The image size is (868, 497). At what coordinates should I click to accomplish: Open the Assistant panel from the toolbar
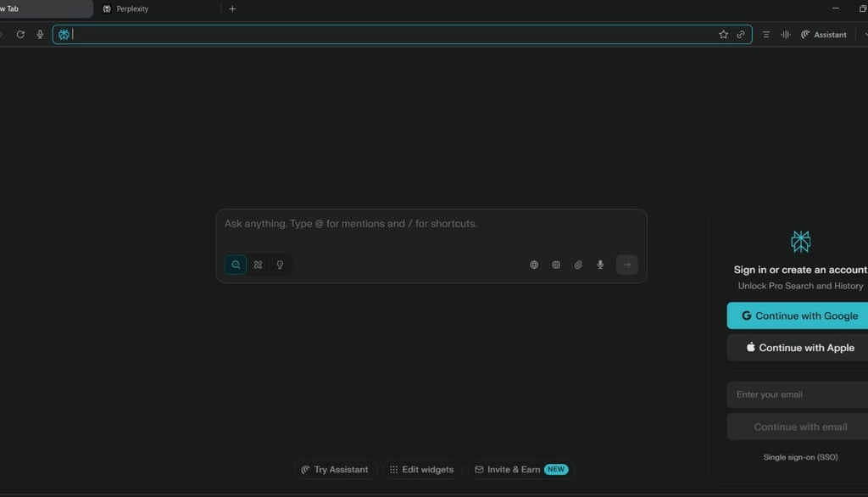[x=824, y=35]
